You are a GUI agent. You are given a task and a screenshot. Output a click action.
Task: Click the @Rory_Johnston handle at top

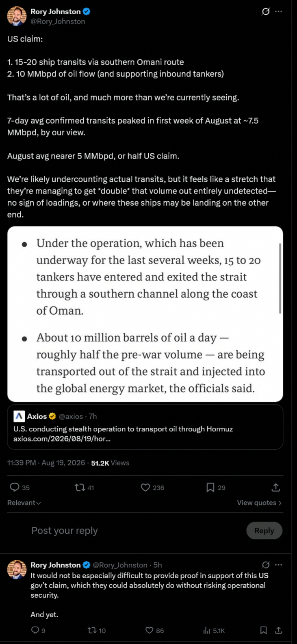(58, 22)
